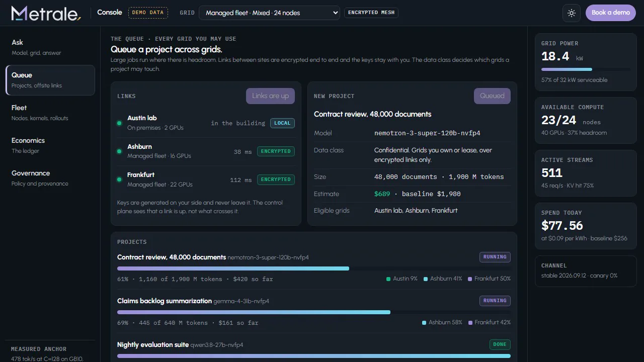This screenshot has width=644, height=362.
Task: Click Austin lab green status dot
Action: coord(119,123)
